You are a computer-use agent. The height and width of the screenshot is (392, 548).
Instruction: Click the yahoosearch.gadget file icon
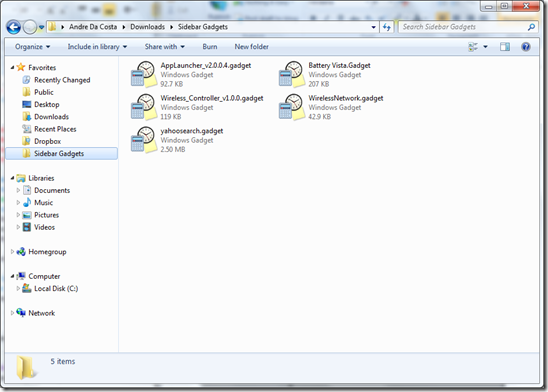tap(143, 140)
